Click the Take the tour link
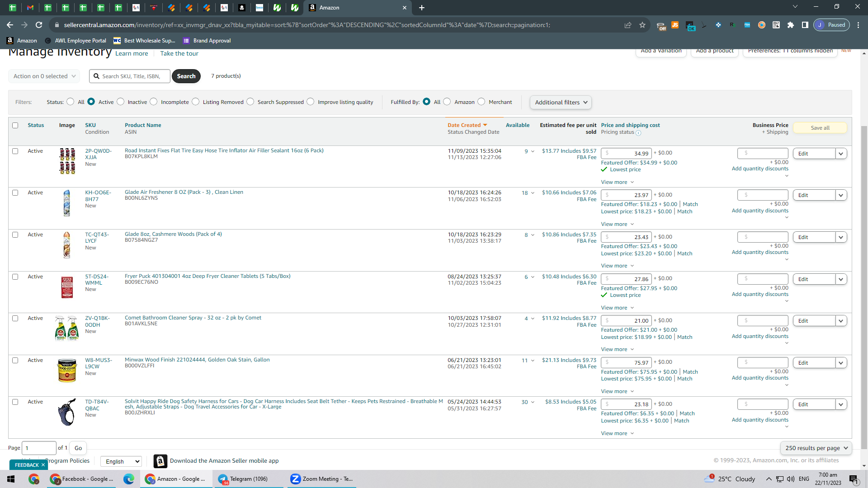 tap(179, 53)
